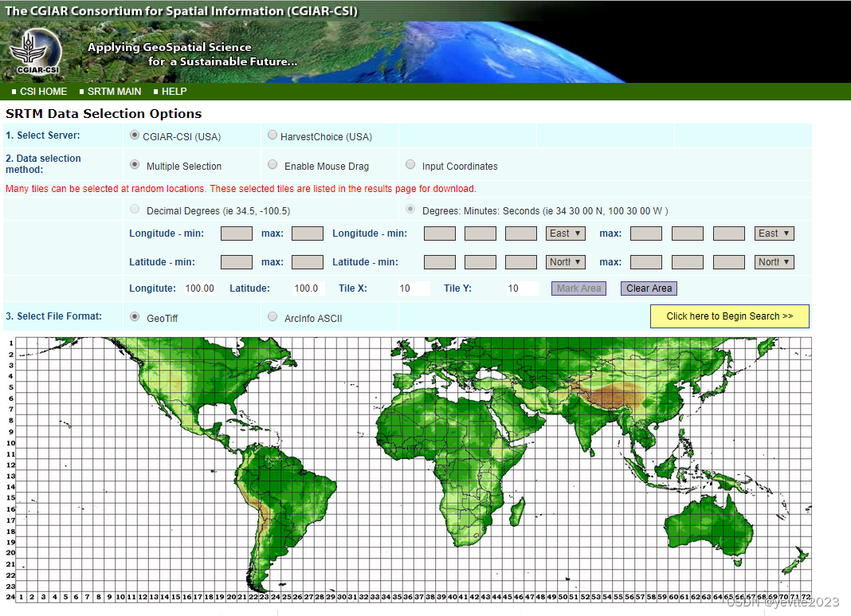Focus decimal Latitude min field

[x=236, y=262]
